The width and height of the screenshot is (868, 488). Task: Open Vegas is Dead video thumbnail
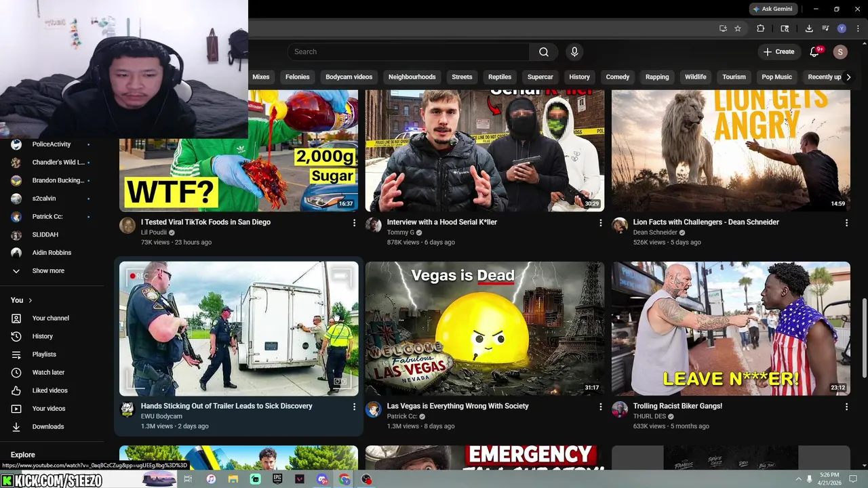pyautogui.click(x=485, y=329)
